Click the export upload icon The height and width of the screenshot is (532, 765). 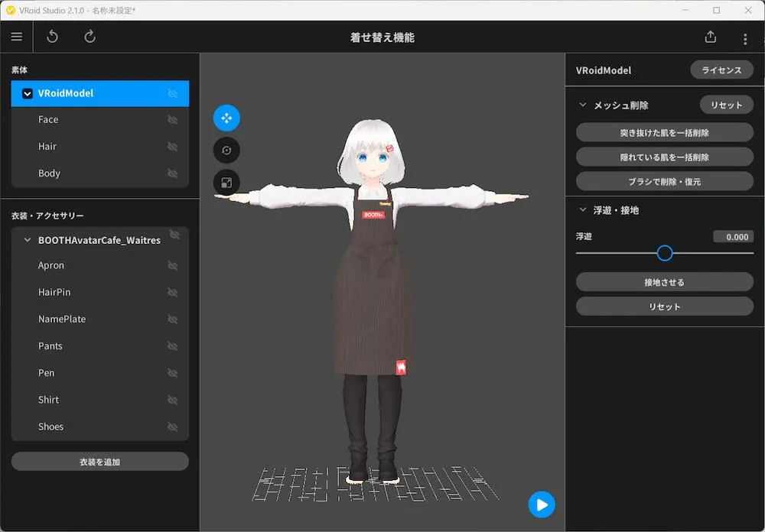[x=710, y=37]
